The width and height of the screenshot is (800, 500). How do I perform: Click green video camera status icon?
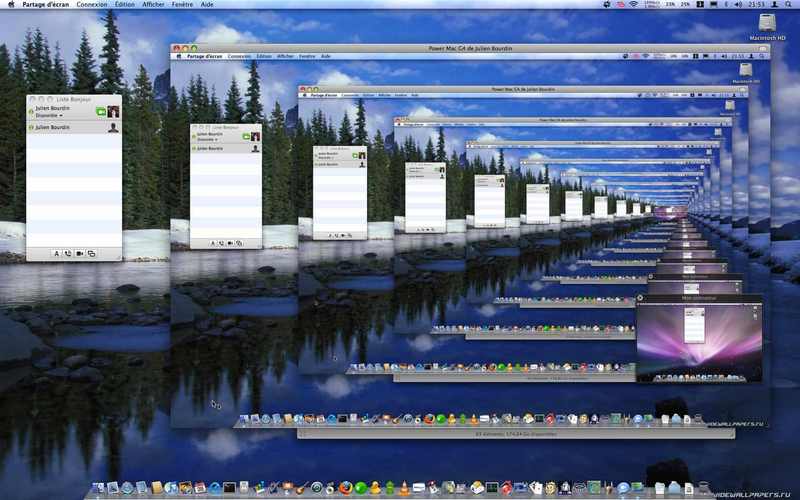pos(101,111)
